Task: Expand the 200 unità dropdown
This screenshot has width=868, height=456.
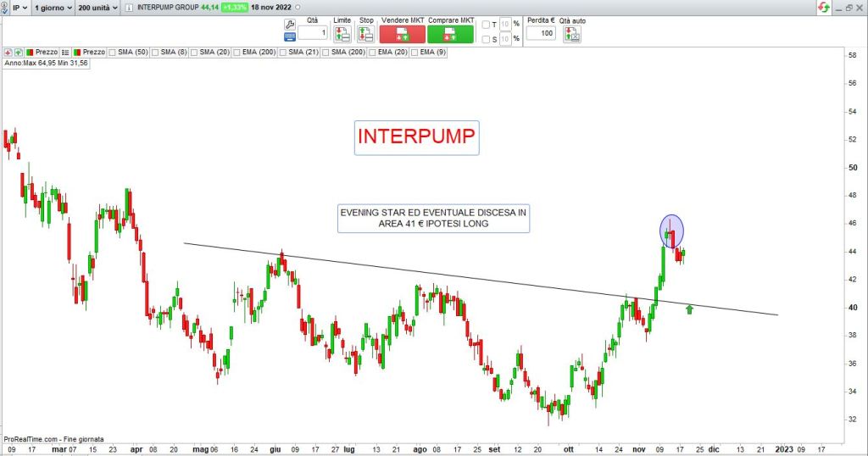Action: click(97, 8)
